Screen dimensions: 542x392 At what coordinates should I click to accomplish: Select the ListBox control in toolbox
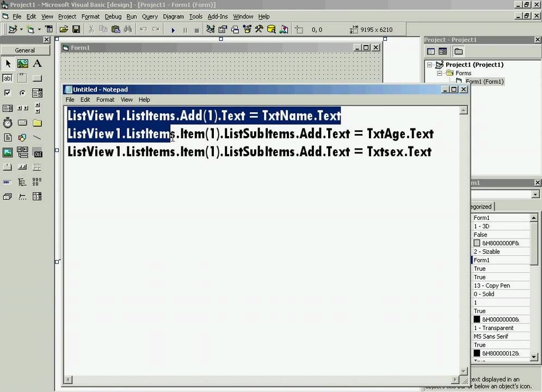tap(8, 108)
